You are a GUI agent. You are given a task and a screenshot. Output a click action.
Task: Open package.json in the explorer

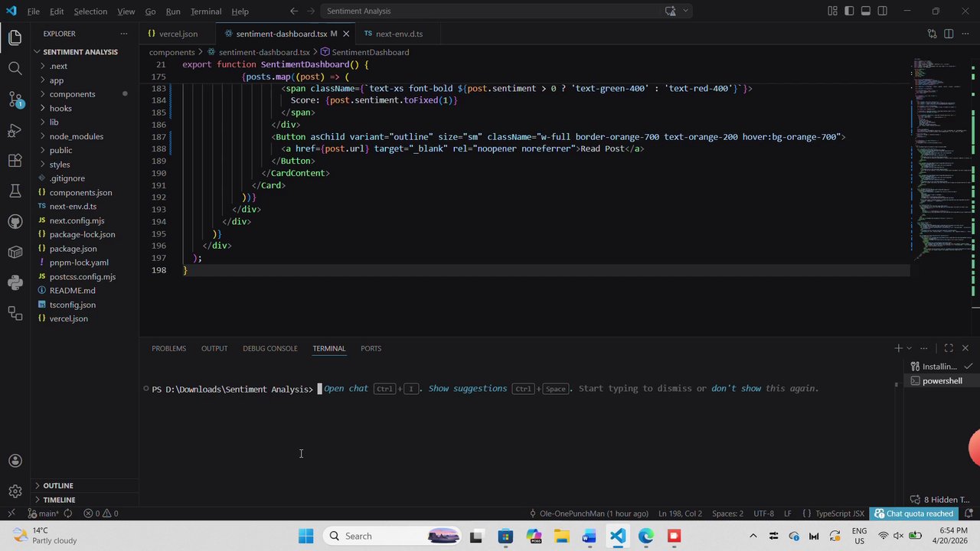[x=73, y=249]
